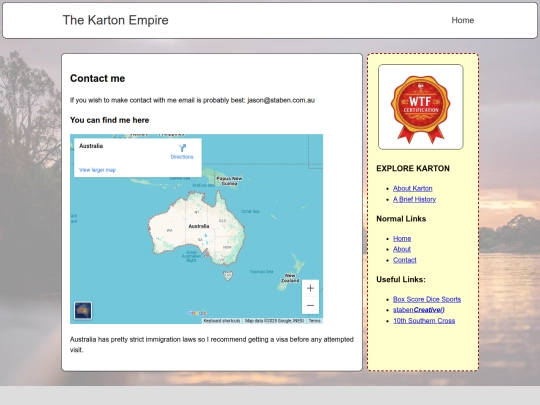The height and width of the screenshot is (405, 540).
Task: Zoom in the map with the plus button
Action: (310, 288)
